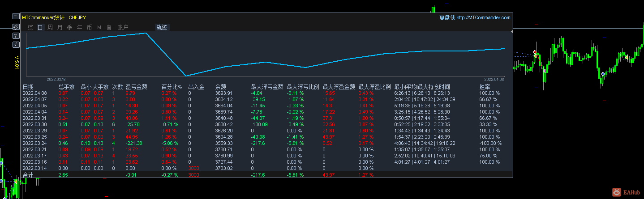Click the 胜率 column header
Viewport: 644px width, 199px height.
click(485, 87)
